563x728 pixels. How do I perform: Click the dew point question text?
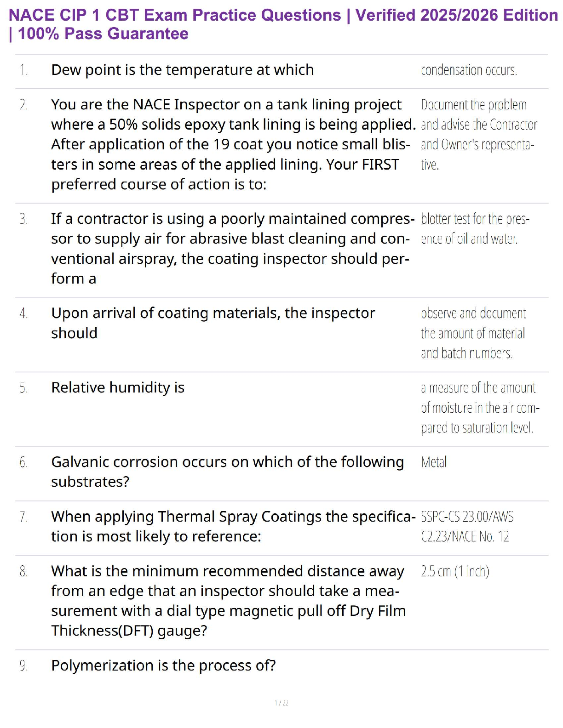click(182, 70)
